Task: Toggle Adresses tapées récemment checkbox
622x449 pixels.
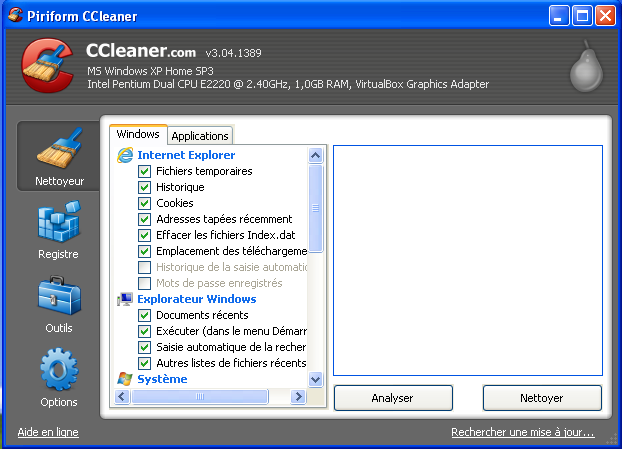Action: (144, 219)
